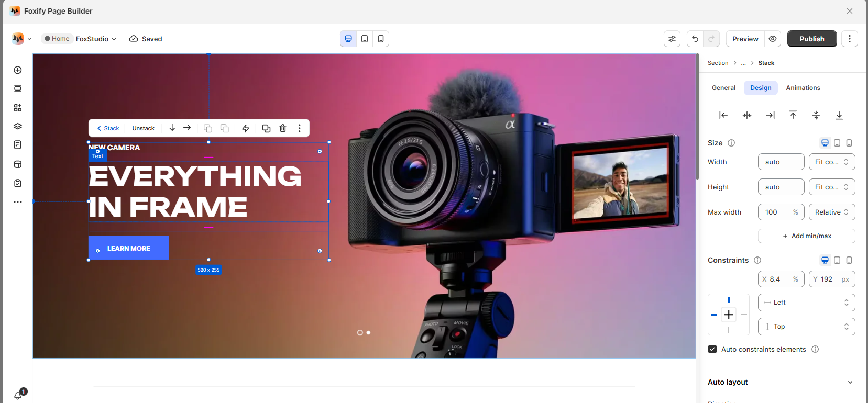Open the more options menu beside Publish
This screenshot has height=403, width=868.
[x=850, y=39]
